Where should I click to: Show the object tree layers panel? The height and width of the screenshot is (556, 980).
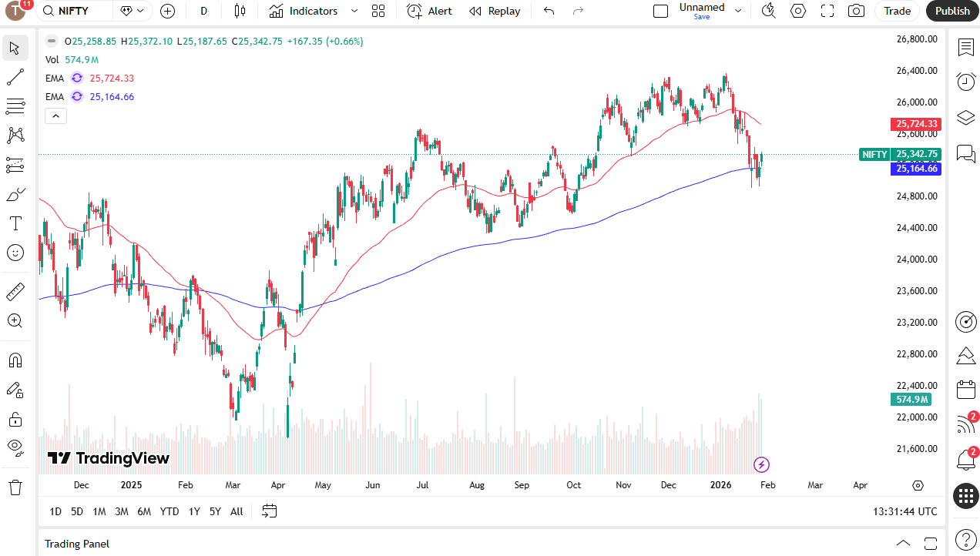[x=965, y=117]
